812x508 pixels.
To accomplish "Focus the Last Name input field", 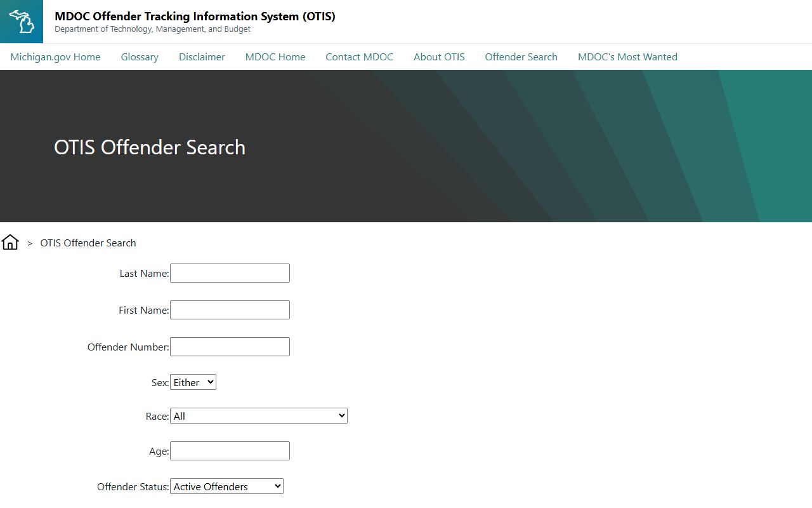I will point(230,273).
